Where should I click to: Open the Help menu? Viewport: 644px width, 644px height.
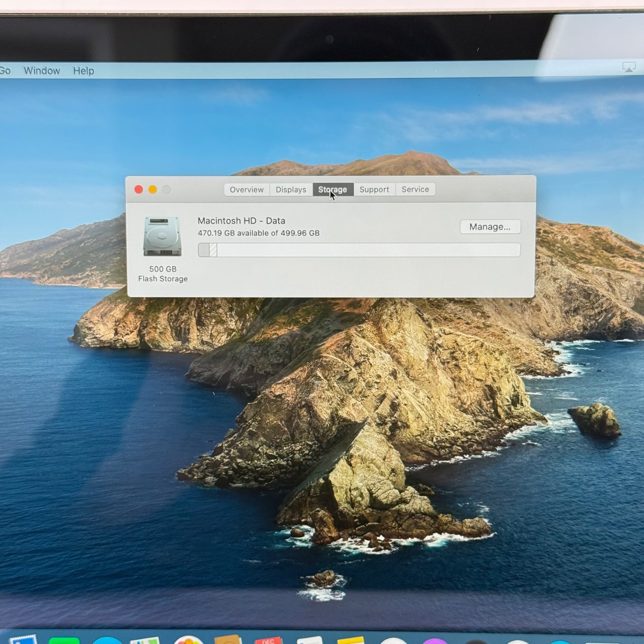tap(83, 71)
